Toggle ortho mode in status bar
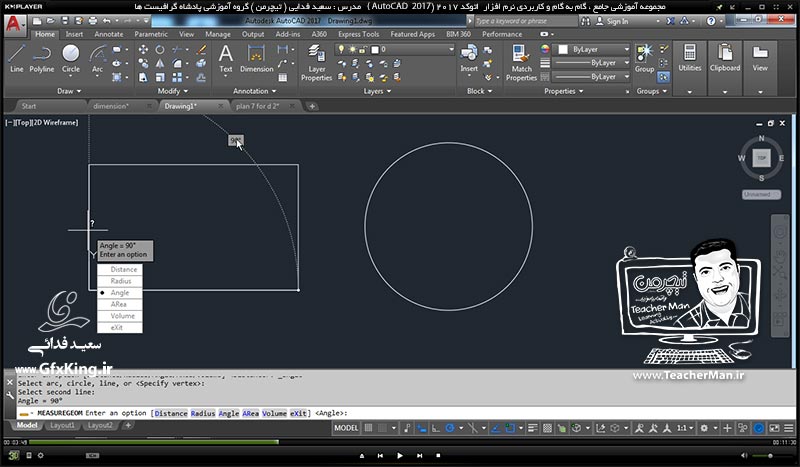This screenshot has height=467, width=800. point(435,428)
